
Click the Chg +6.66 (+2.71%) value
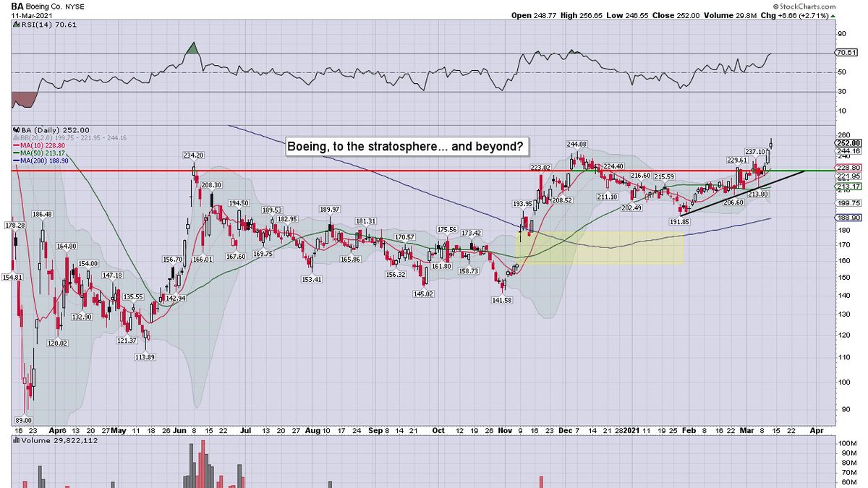[799, 14]
